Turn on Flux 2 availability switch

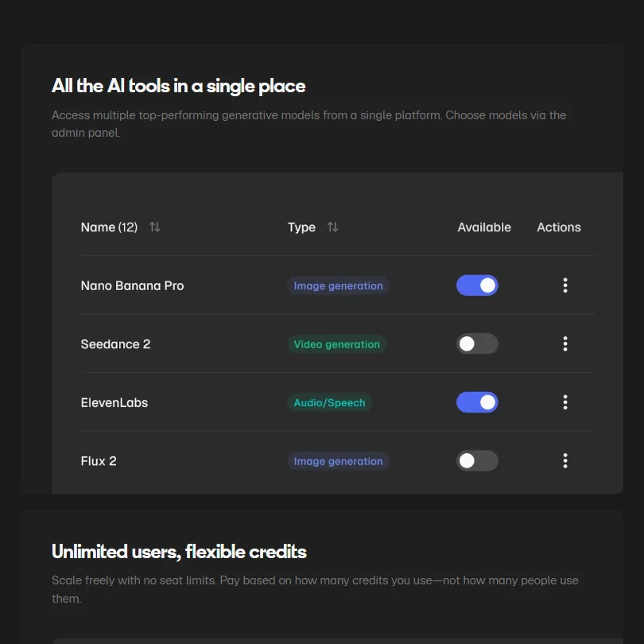[477, 461]
